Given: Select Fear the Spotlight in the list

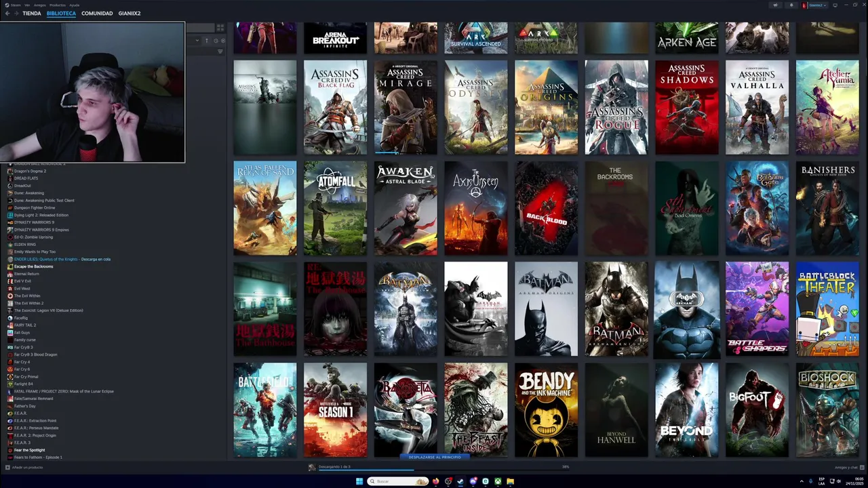Looking at the screenshot, I should (x=30, y=450).
